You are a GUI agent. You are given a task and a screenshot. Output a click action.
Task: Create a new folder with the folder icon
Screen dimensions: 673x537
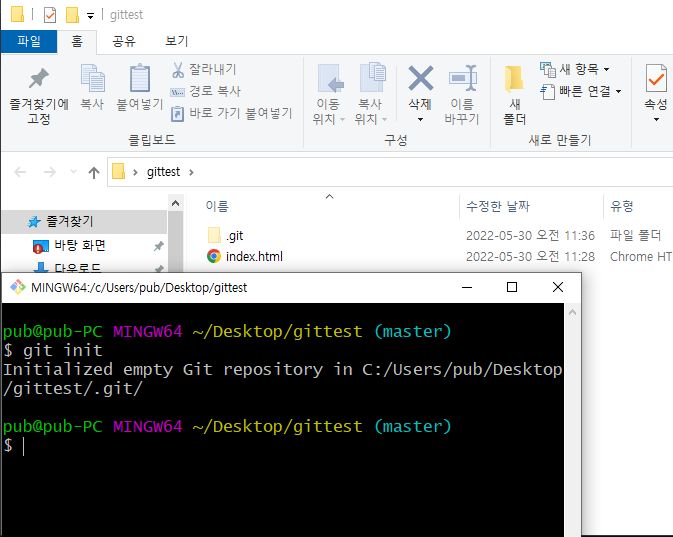pyautogui.click(x=514, y=79)
